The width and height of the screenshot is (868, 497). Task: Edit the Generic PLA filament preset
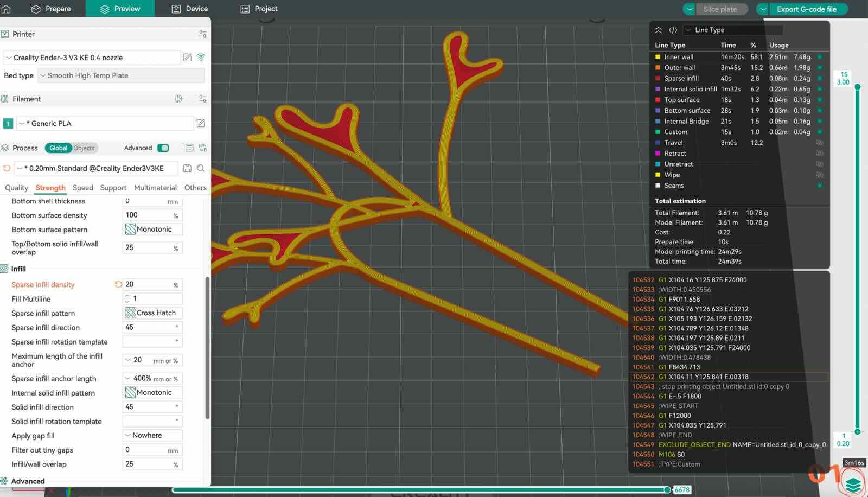click(x=201, y=123)
